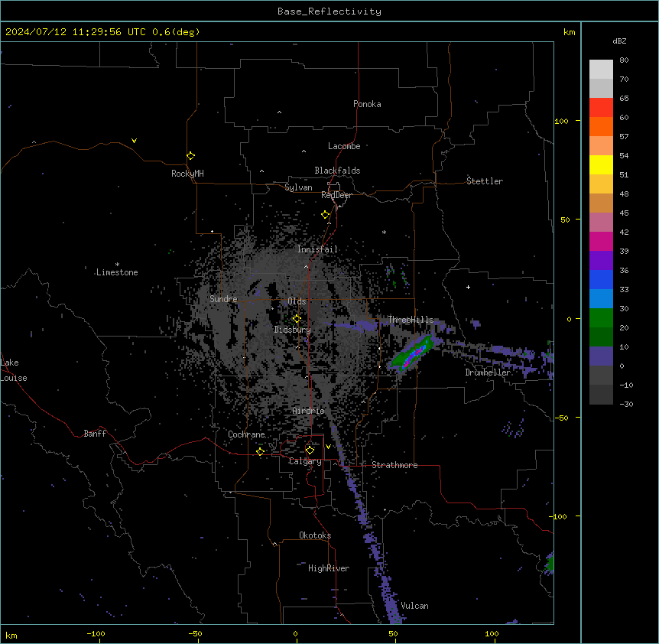This screenshot has height=644, width=659.
Task: Click the white caret marker west of Ponoka
Action: point(280,112)
